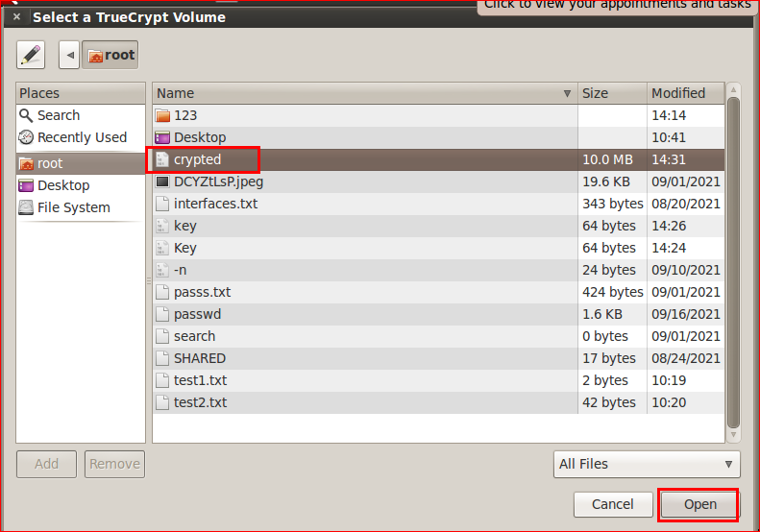Click the search file icon in list
This screenshot has height=532, width=760.
coord(162,336)
